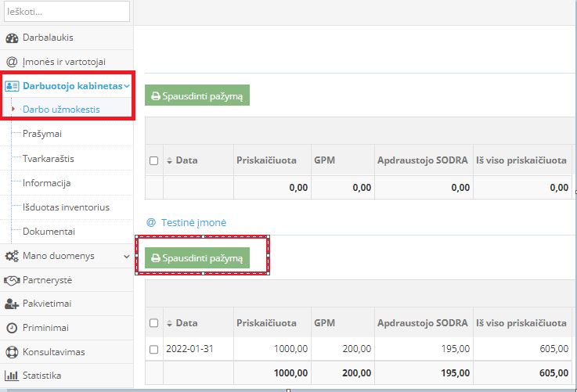Toggle select-all checkbox in the upper table header
The height and width of the screenshot is (392, 577).
coord(153,160)
